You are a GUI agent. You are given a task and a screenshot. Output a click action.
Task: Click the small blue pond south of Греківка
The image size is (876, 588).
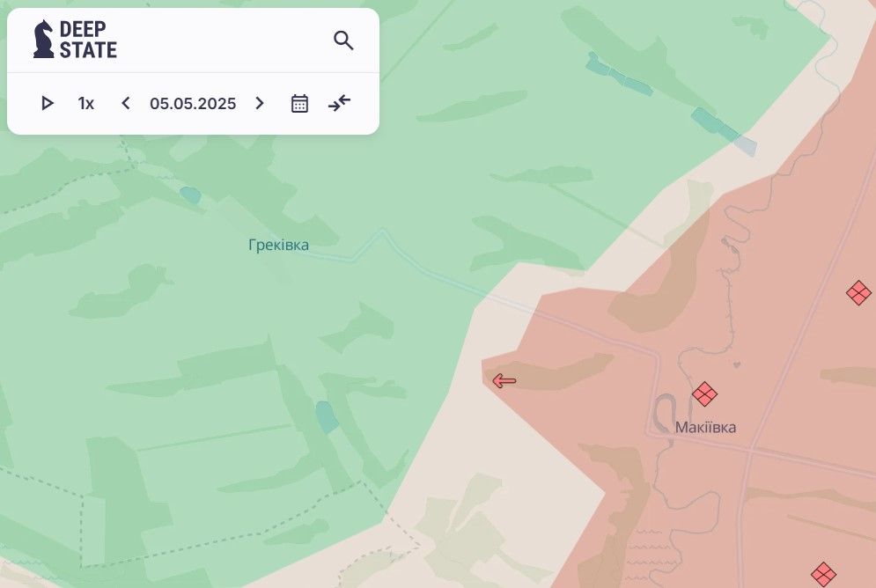327,415
